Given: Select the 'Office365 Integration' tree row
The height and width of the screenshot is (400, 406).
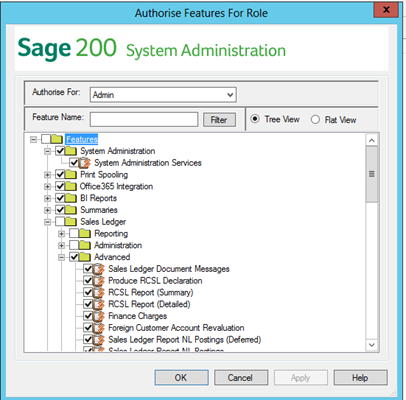Looking at the screenshot, I should click(116, 186).
